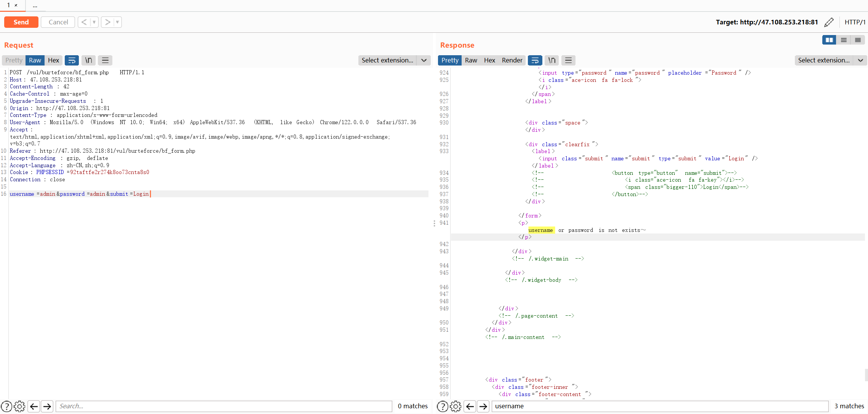Toggle word wrap icon in Request panel
Image resolution: width=868 pixels, height=414 pixels.
(72, 60)
